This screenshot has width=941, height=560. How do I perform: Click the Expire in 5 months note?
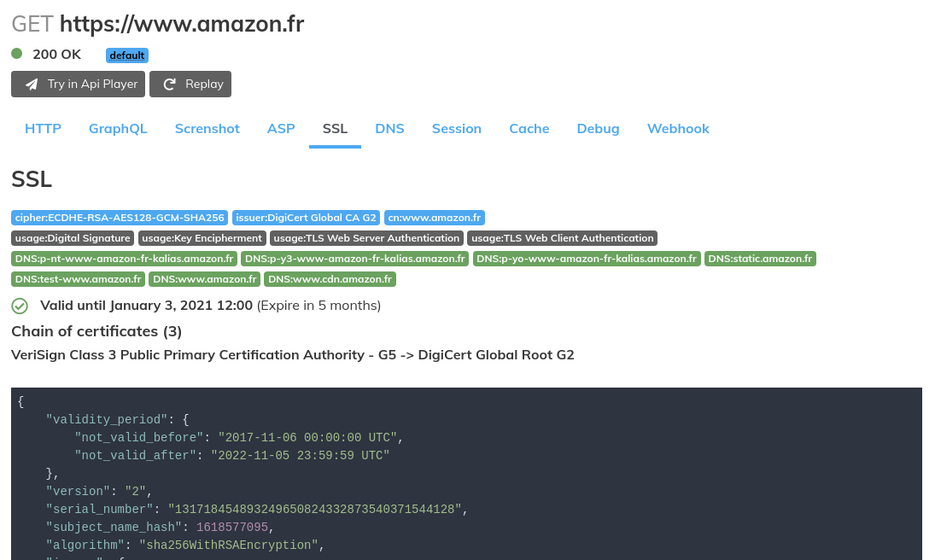(319, 306)
